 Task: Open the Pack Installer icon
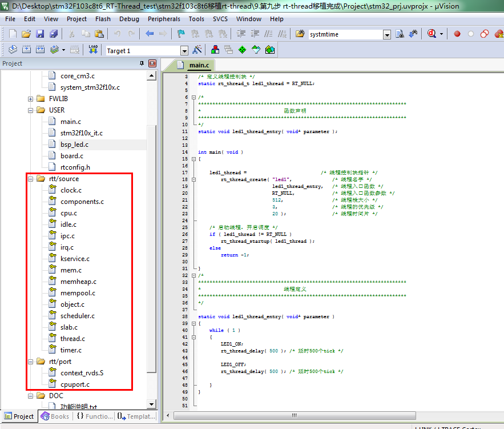point(270,50)
